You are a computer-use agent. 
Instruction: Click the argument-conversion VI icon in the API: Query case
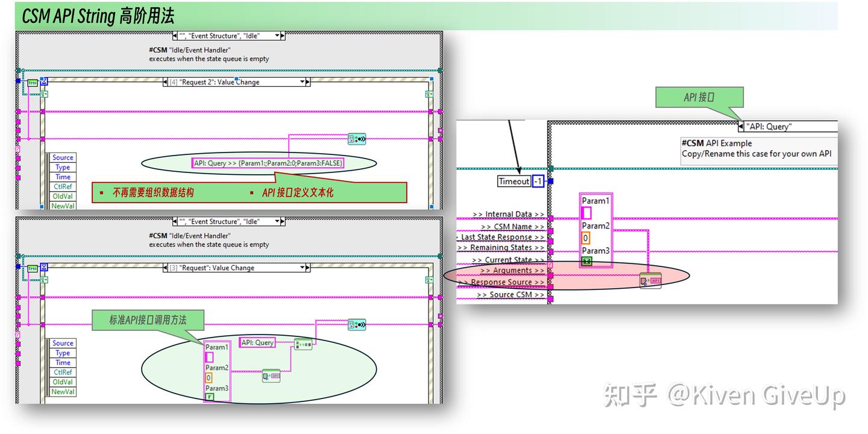pos(650,280)
